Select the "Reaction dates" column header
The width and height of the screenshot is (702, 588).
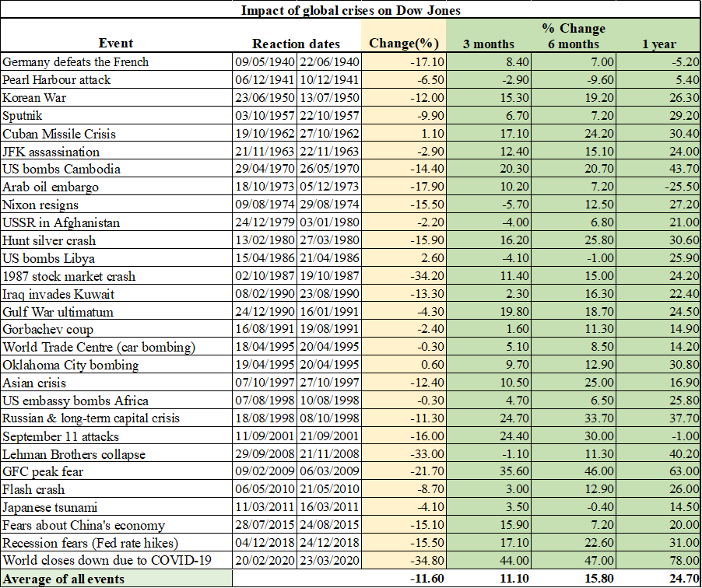click(x=296, y=44)
